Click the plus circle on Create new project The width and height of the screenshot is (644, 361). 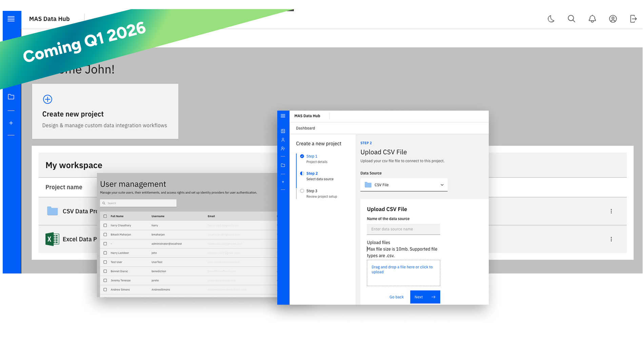(47, 99)
